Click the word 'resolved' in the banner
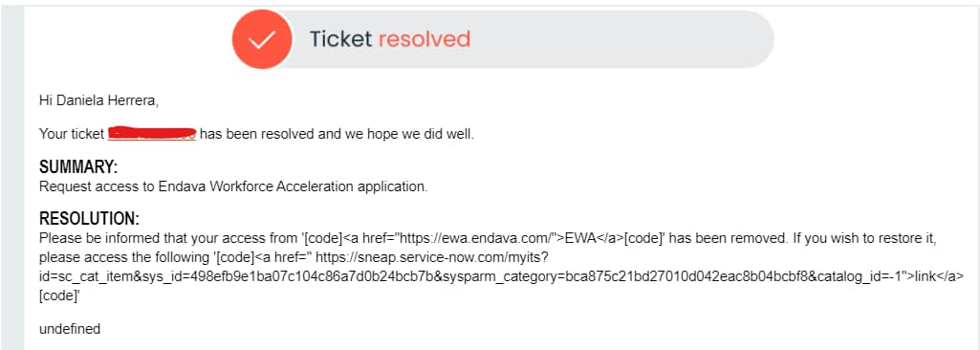This screenshot has height=350, width=980. tap(425, 39)
